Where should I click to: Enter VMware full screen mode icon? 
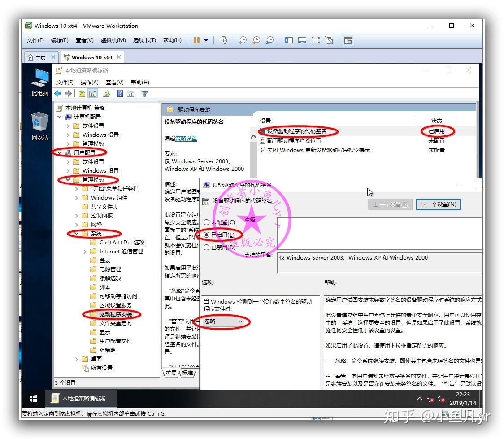[316, 40]
